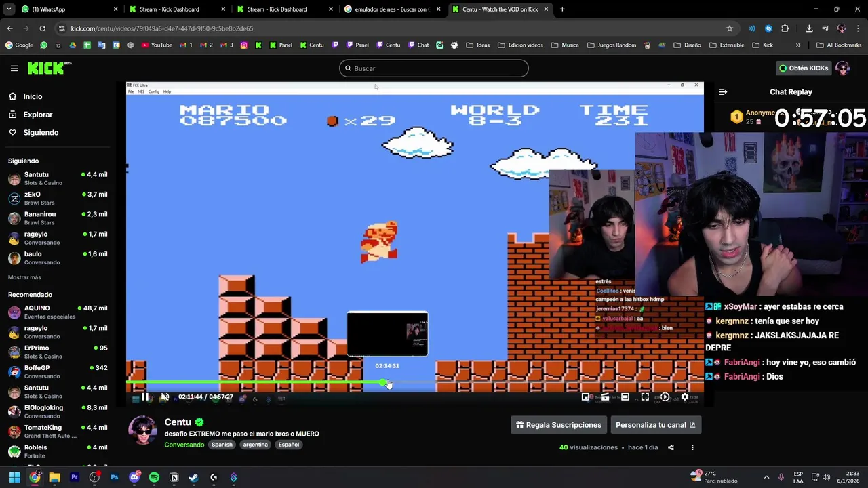This screenshot has width=868, height=488.
Task: Open Premiere Pro from taskbar
Action: pyautogui.click(x=75, y=477)
